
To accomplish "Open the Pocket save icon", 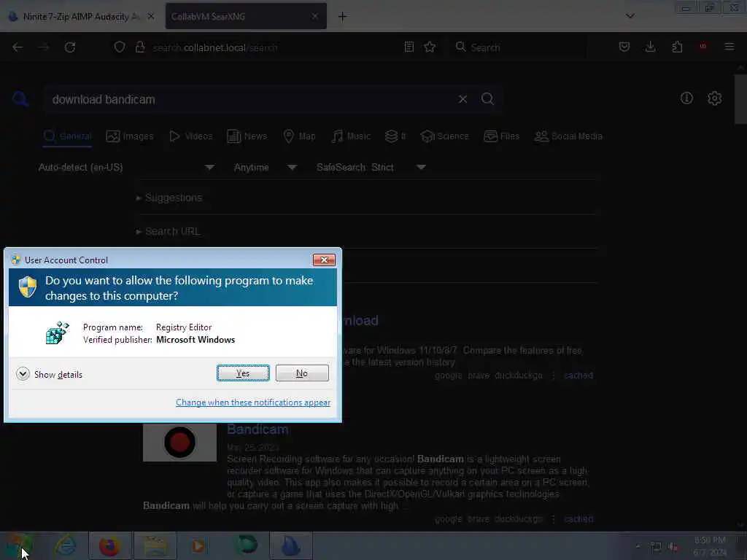I will pos(624,47).
